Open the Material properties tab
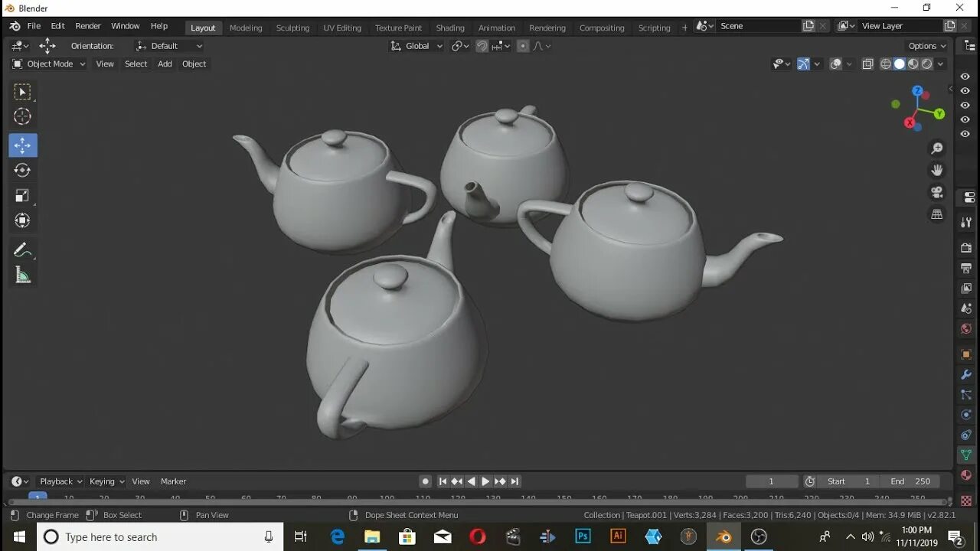 coord(966,475)
